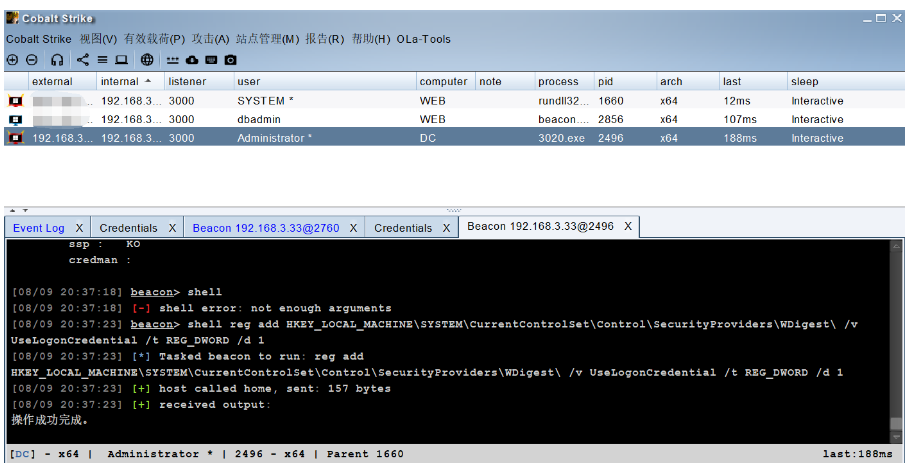Click the console vertical scrollbar
Viewport: 914px width, 463px height.
tap(897, 341)
